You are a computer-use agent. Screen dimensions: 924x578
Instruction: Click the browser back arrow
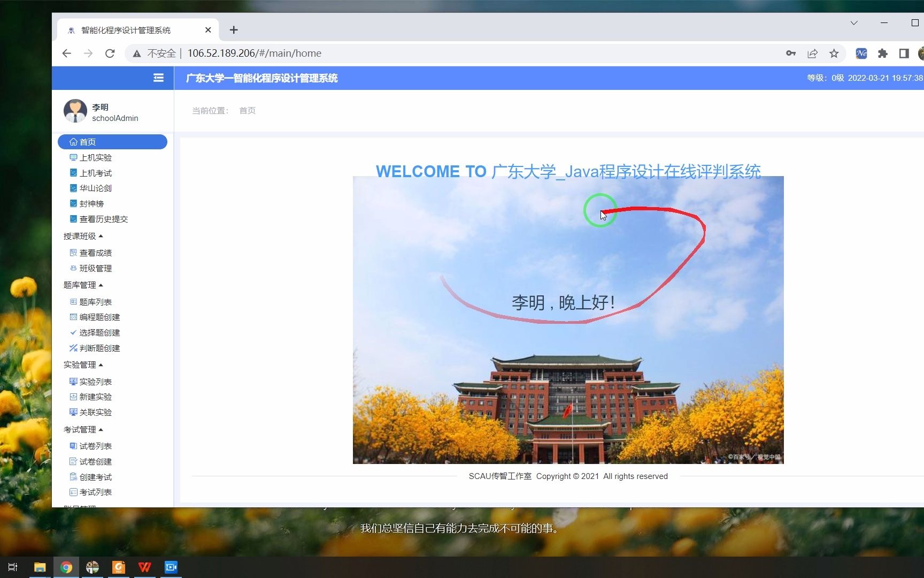(67, 54)
